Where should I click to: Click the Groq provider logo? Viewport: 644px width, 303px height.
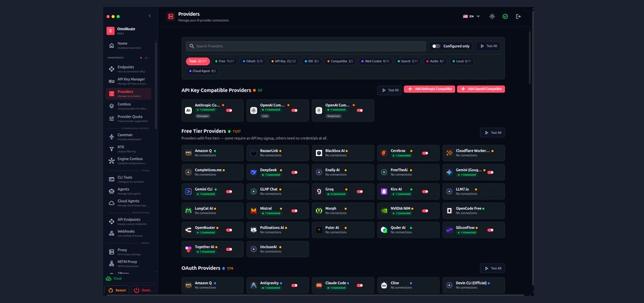(x=319, y=191)
